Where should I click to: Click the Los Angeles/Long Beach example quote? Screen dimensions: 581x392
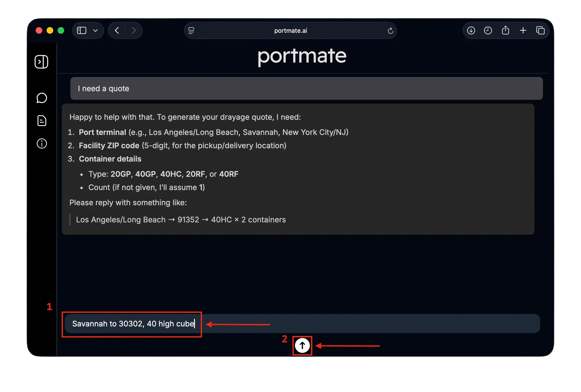click(x=181, y=220)
